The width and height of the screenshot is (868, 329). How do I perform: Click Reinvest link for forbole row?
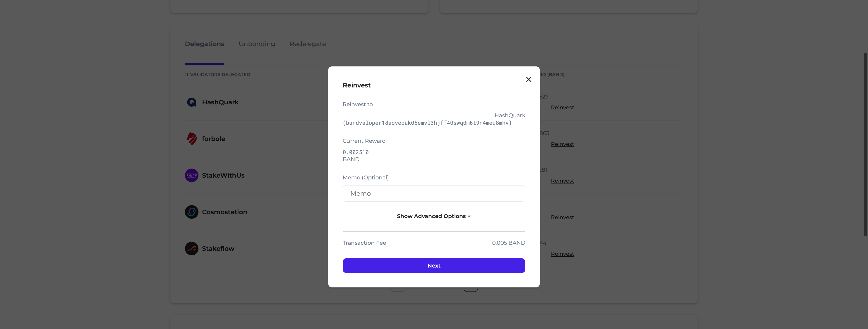point(562,144)
